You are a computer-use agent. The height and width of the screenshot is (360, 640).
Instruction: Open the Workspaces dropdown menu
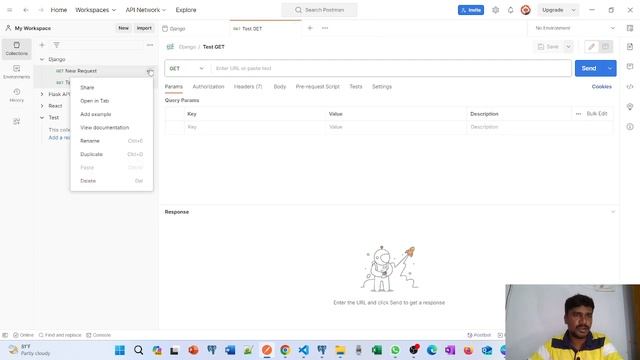(x=96, y=10)
